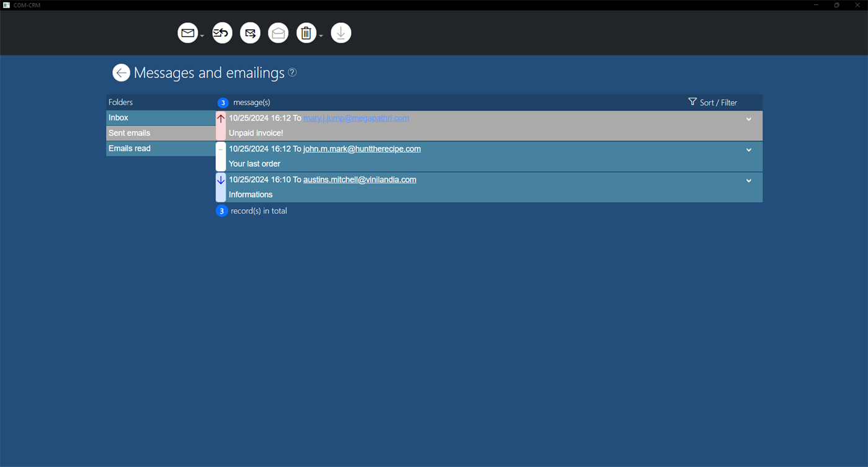868x467 pixels.
Task: Click the back arrow next to page title
Action: tap(121, 73)
